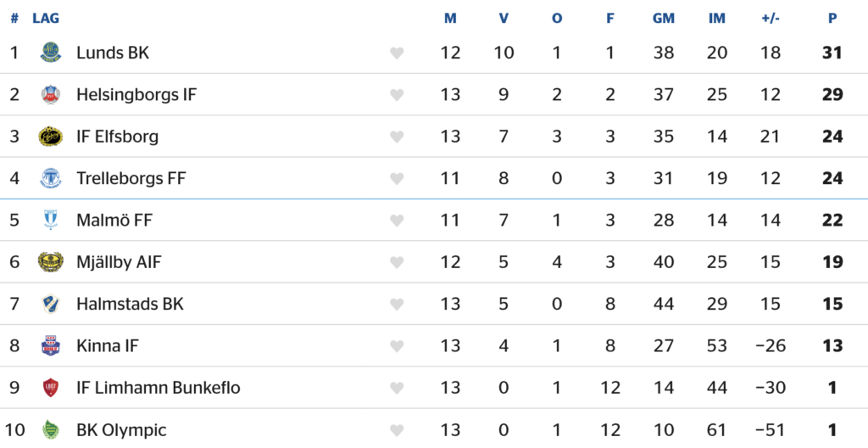Toggle favorite heart for Halmstads BK
The image size is (868, 448).
point(397,305)
